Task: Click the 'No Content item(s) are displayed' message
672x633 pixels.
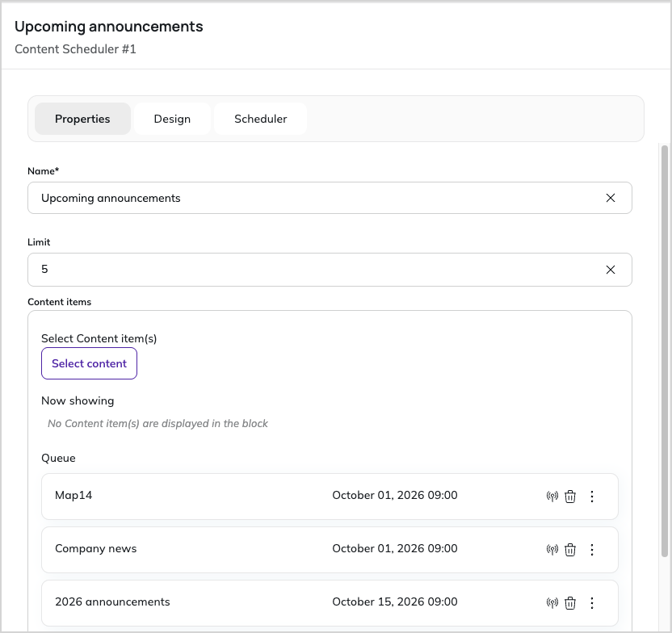Action: pyautogui.click(x=157, y=424)
